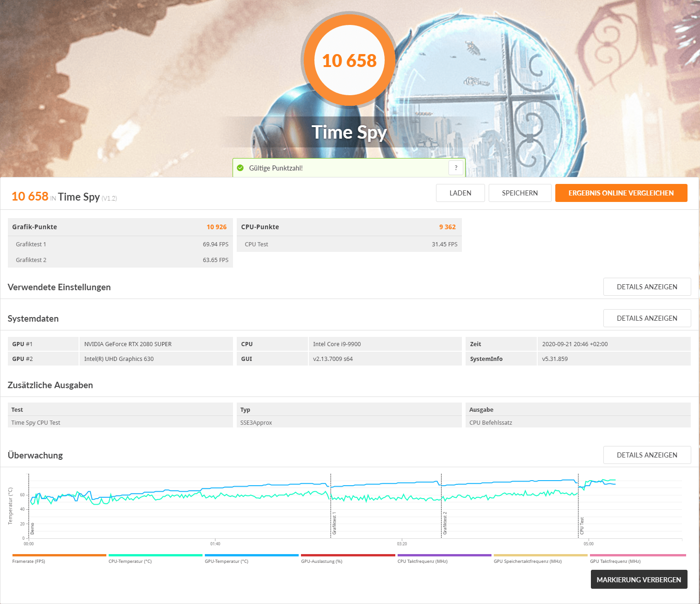Toggle CPU-Temperatur legend swatch
The width and height of the screenshot is (700, 604).
click(x=155, y=555)
